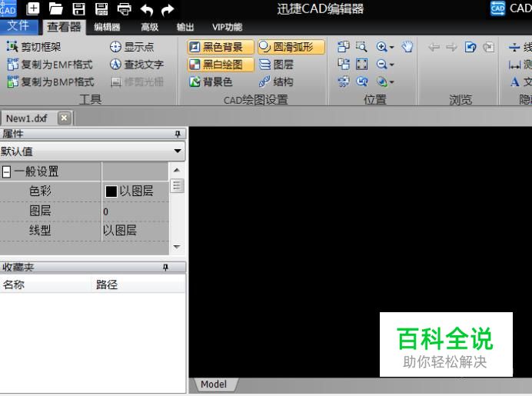The height and width of the screenshot is (396, 532).
Task: Click the open folder icon
Action: point(56,9)
